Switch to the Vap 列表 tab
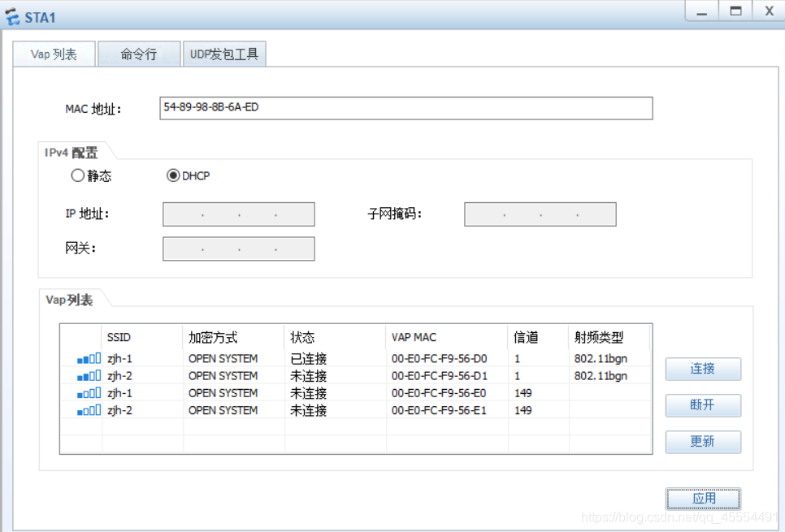Screen dimensions: 785x532 54,54
